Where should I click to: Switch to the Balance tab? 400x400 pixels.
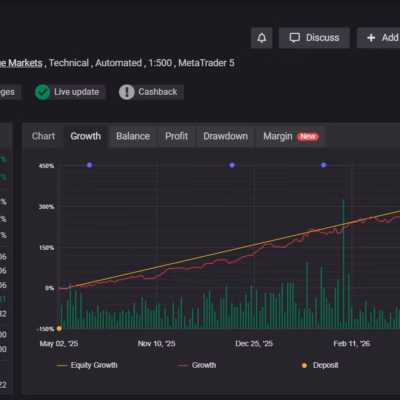tap(133, 136)
